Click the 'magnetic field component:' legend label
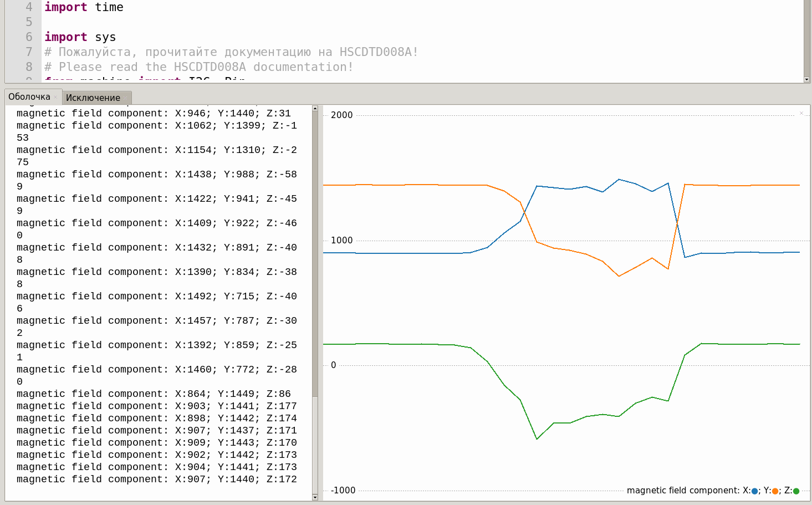This screenshot has height=505, width=812. tap(683, 491)
